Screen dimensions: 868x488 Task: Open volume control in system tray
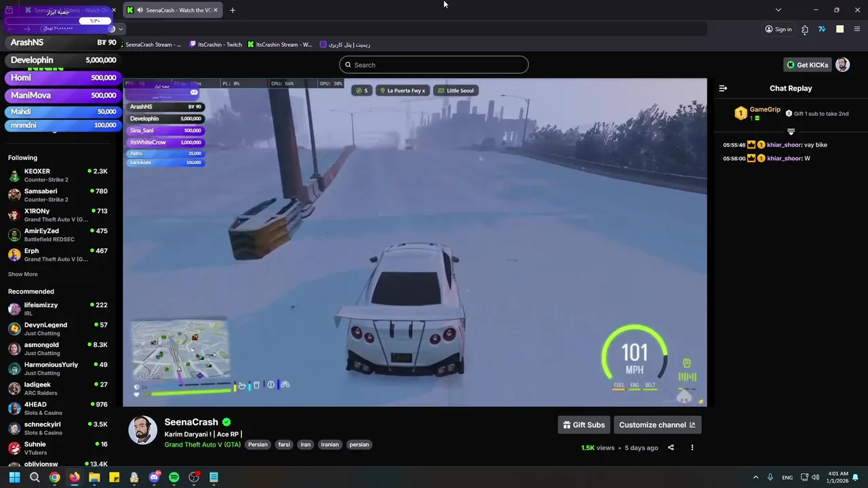(x=815, y=477)
